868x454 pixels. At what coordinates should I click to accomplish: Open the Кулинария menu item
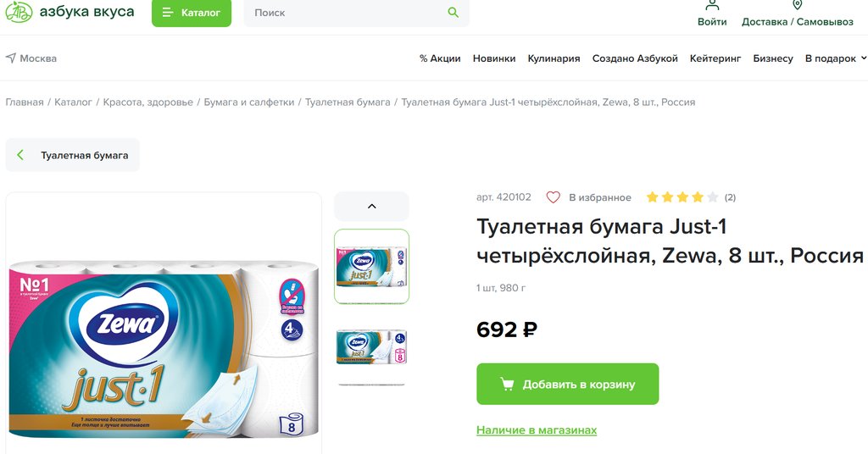554,58
